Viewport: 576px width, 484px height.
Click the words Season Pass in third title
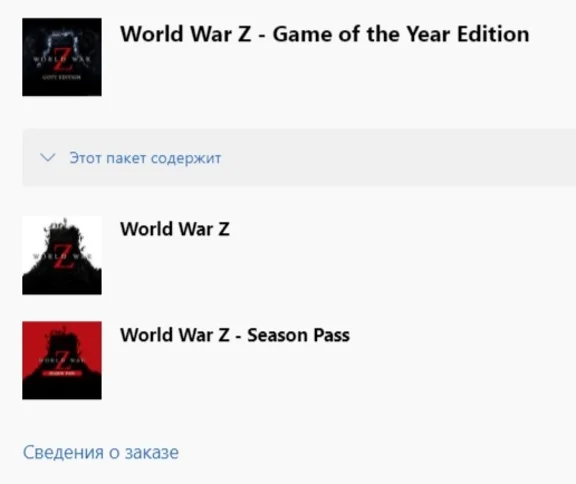pos(298,335)
